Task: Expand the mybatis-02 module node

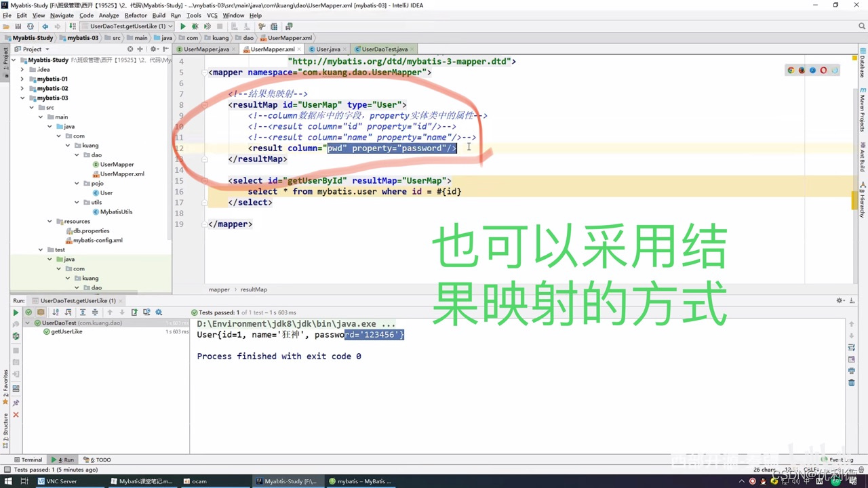Action: (22, 88)
